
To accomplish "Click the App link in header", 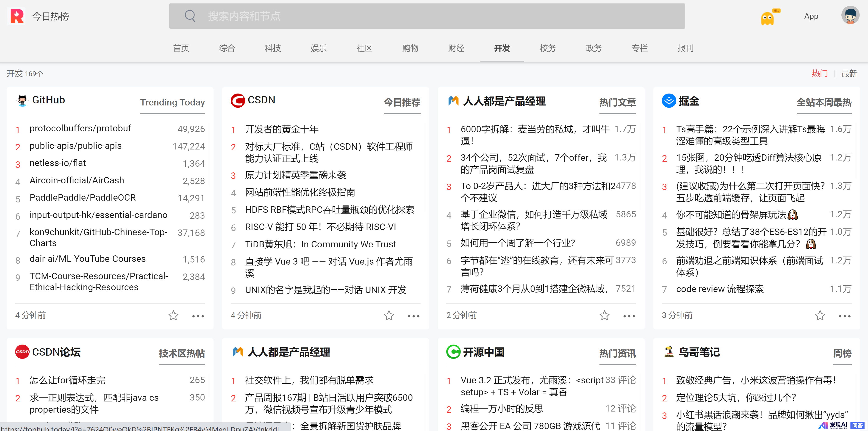I will pos(811,16).
